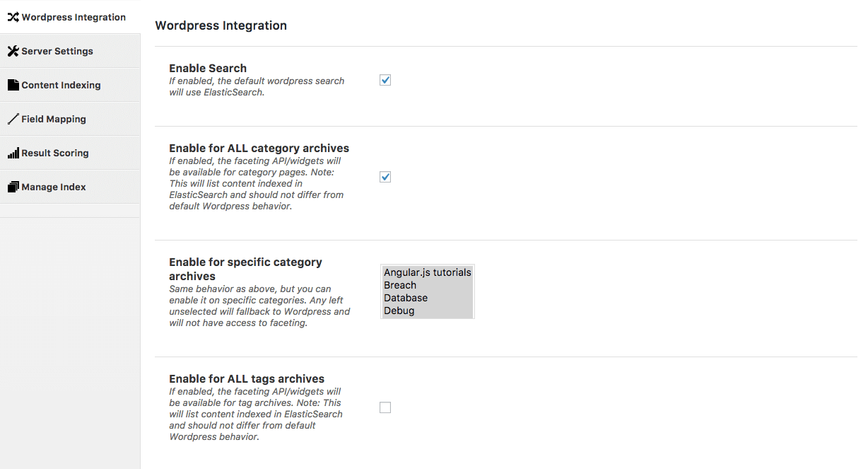Screen dimensions: 868x469
Task: Click the Manage Index stacked-pages icon
Action: (x=13, y=187)
